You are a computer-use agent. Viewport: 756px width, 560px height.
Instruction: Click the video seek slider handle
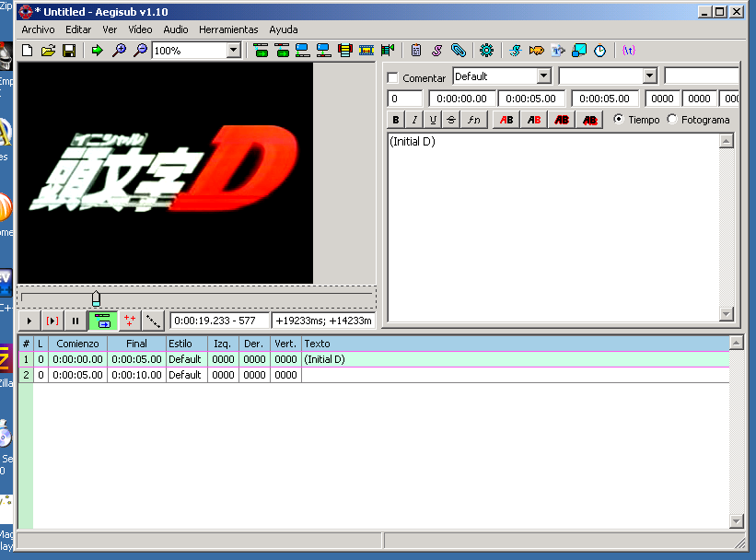click(97, 298)
